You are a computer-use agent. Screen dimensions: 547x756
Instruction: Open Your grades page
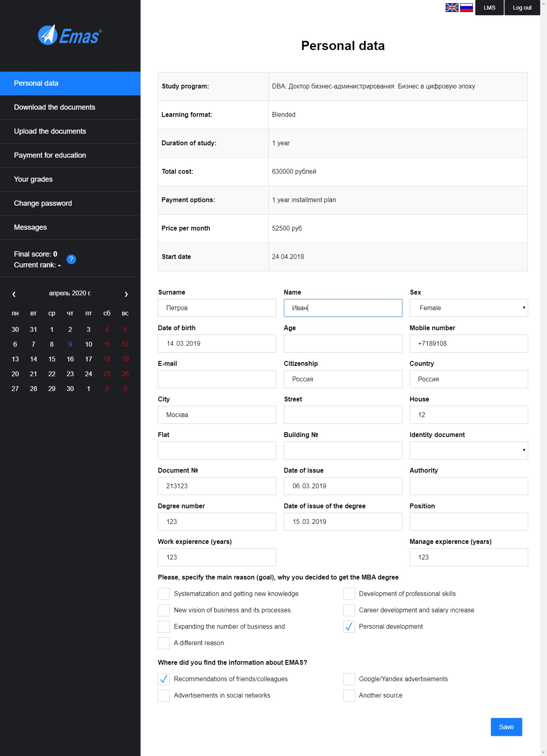coord(70,179)
